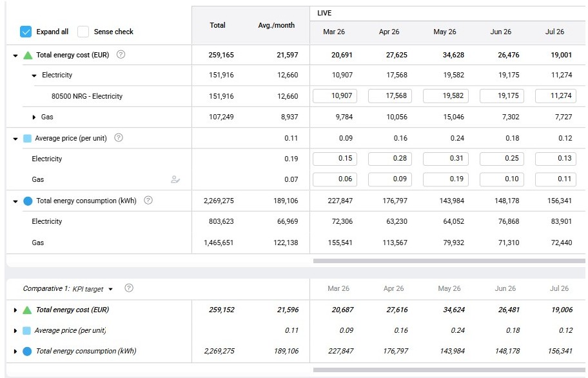This screenshot has width=588, height=378.
Task: Uncheck the Expand all checkbox
Action: [x=26, y=30]
